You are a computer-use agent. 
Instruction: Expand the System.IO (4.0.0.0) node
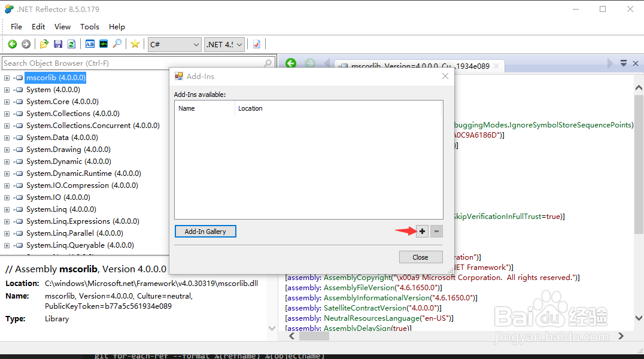tap(7, 197)
